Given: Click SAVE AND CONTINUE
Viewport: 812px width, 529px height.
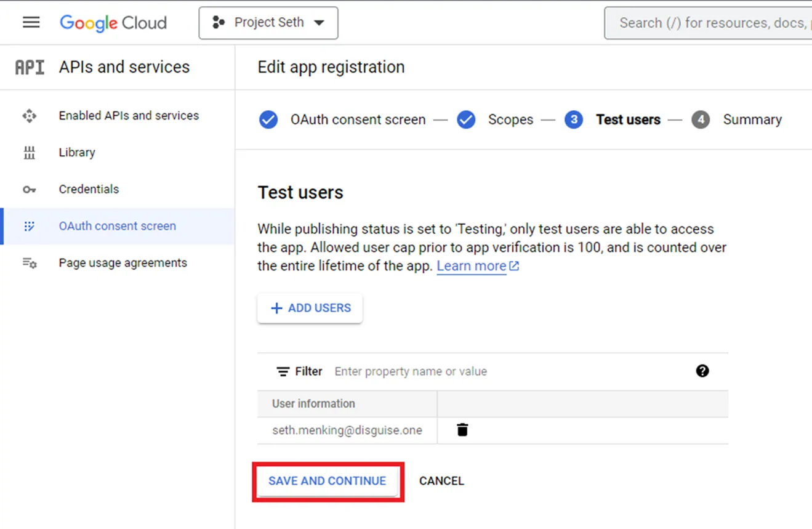Looking at the screenshot, I should [328, 481].
